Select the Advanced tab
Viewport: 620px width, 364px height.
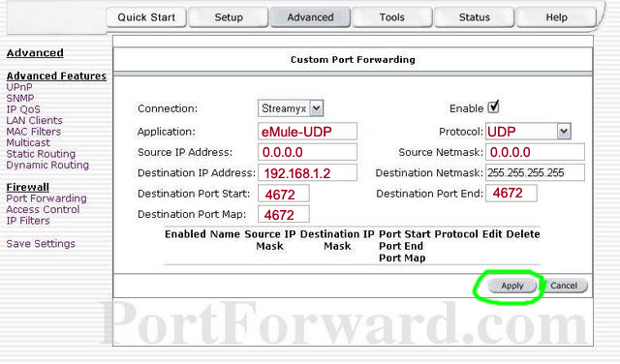pos(310,17)
